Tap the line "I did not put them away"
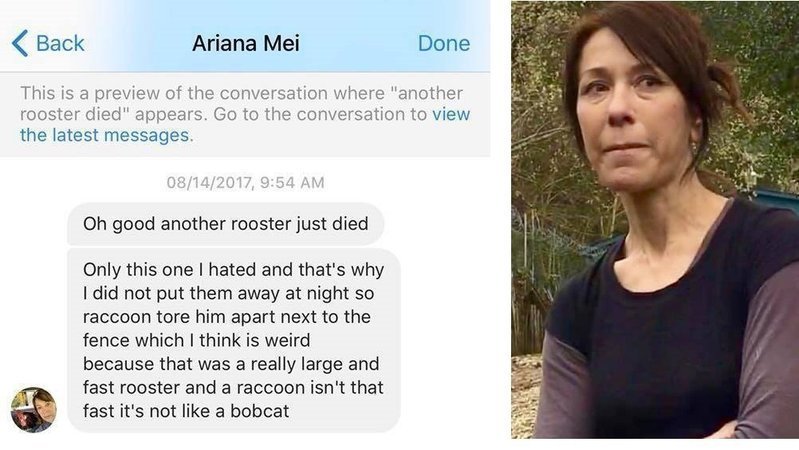The height and width of the screenshot is (450, 799). point(228,293)
